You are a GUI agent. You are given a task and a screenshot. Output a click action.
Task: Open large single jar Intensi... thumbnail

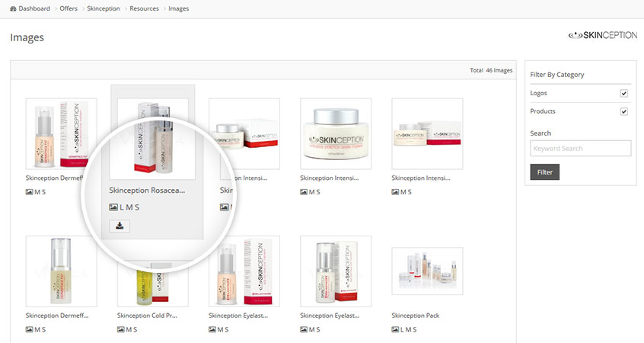tap(336, 133)
